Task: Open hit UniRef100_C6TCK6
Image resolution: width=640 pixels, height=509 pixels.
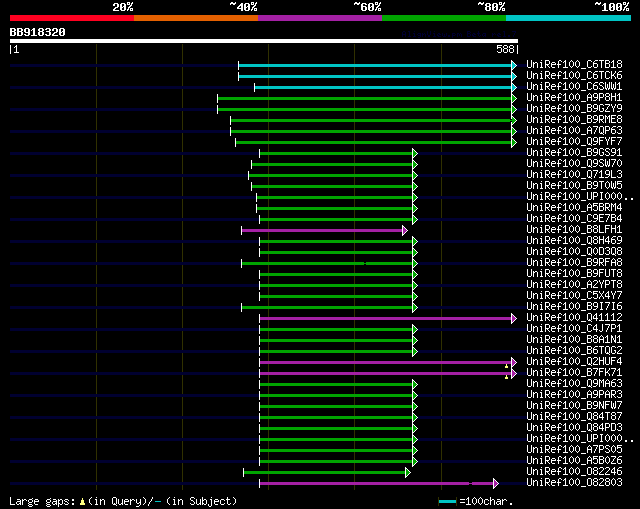Action: click(574, 76)
